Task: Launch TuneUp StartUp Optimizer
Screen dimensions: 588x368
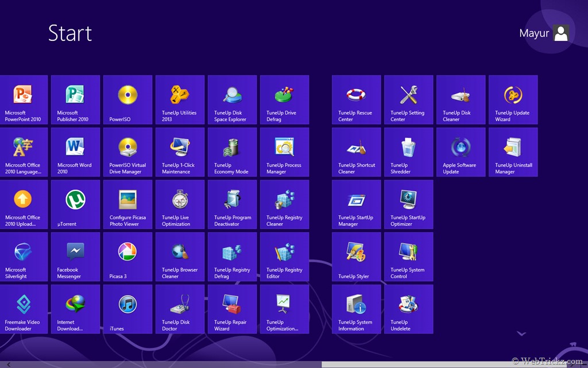Action: 409,204
